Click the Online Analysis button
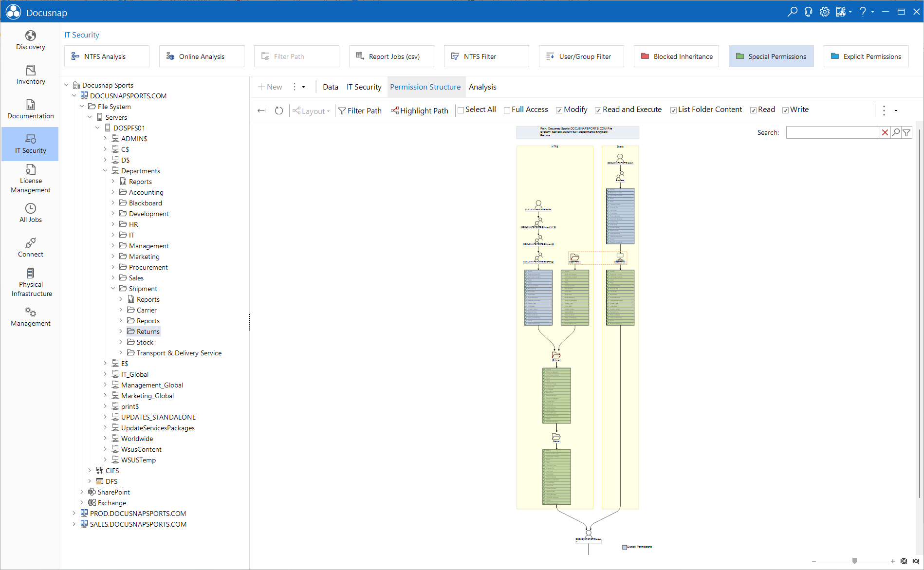This screenshot has width=924, height=570. (202, 56)
